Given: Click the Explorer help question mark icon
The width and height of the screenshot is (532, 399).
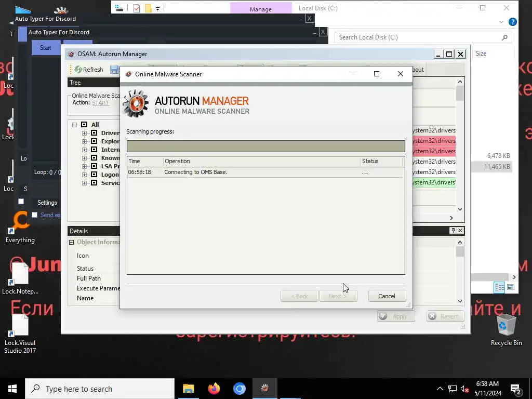Looking at the screenshot, I should pyautogui.click(x=513, y=22).
